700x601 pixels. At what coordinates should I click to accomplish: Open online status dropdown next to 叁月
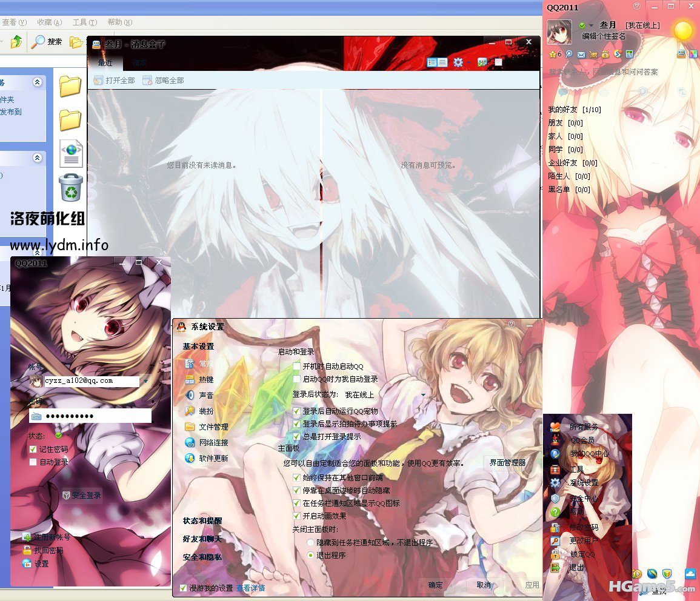coord(591,25)
